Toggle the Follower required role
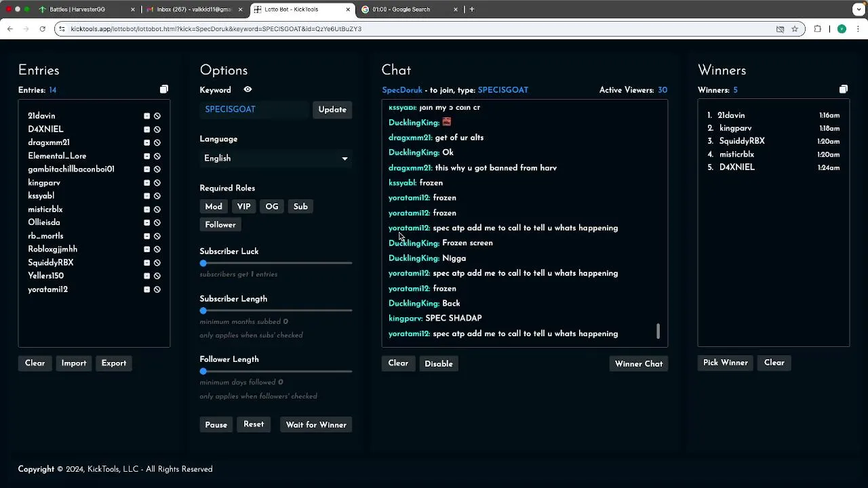 click(220, 225)
